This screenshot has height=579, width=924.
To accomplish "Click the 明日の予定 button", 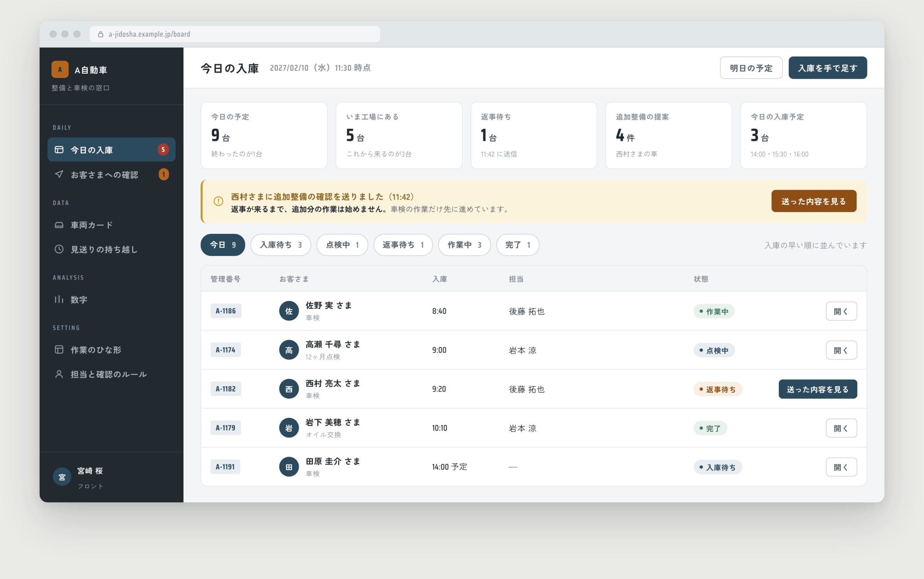I will click(x=751, y=68).
